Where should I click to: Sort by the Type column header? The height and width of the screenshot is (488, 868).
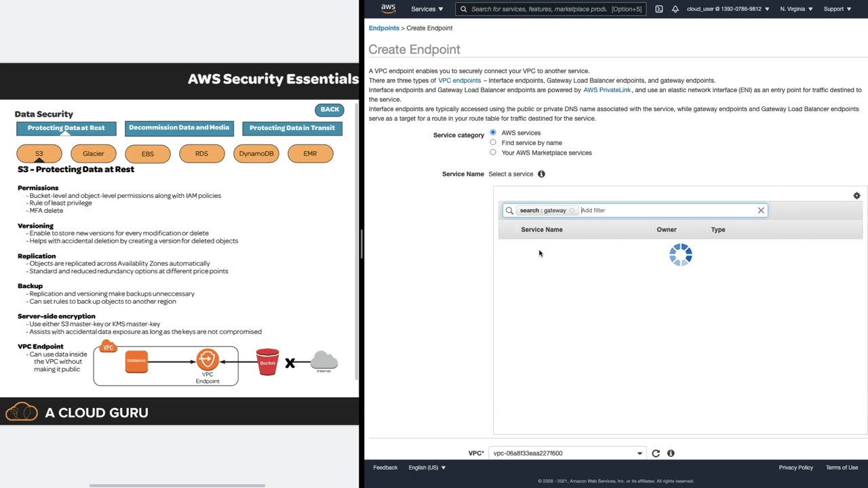(x=718, y=229)
